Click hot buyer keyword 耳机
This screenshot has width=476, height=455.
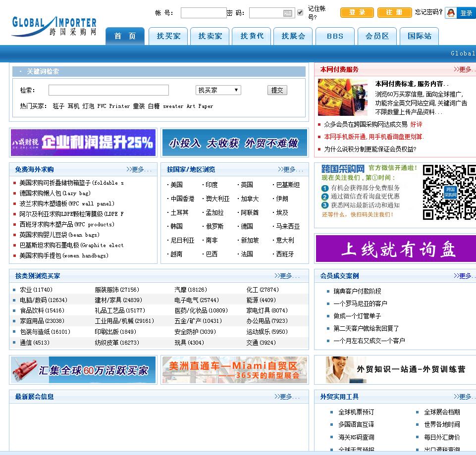tap(73, 106)
